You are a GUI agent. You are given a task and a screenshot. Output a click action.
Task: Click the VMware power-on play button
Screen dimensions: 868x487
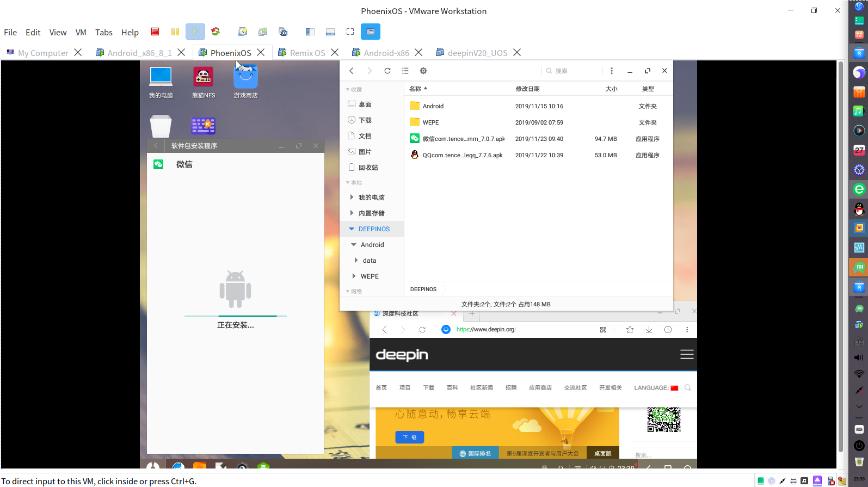195,32
